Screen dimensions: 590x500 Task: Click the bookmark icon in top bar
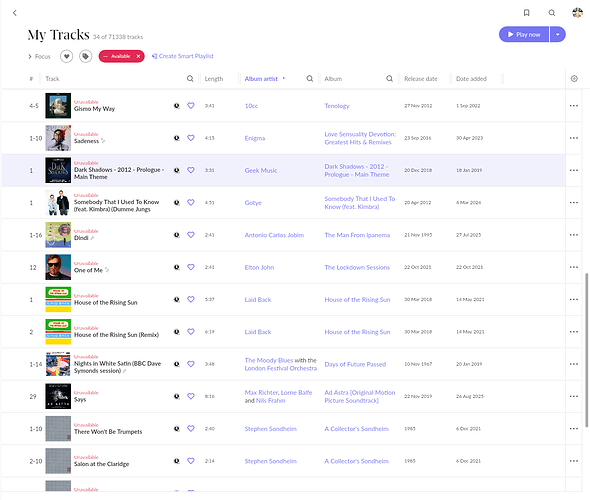(526, 13)
